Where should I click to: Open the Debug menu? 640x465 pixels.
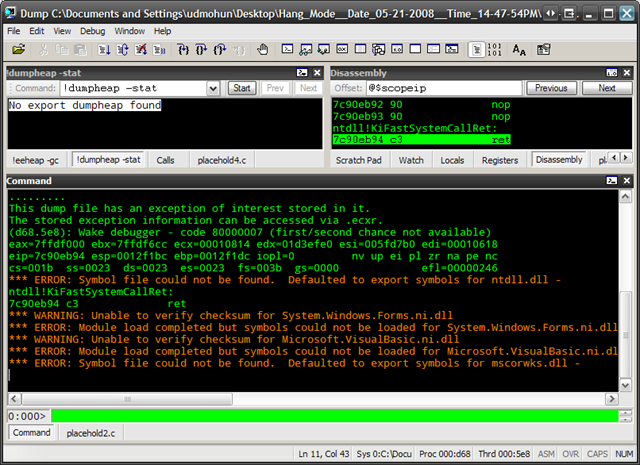point(93,31)
